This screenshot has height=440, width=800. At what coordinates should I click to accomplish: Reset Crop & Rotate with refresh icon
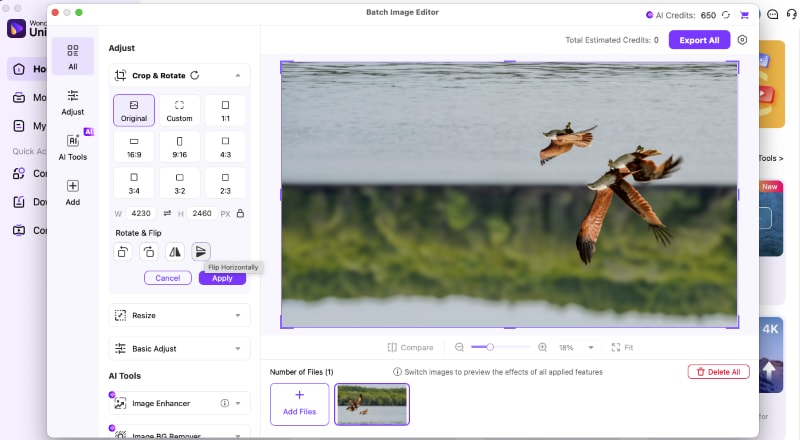(195, 76)
